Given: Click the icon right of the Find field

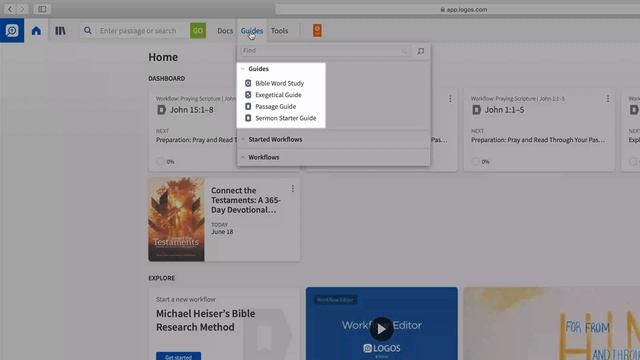Looking at the screenshot, I should [421, 51].
